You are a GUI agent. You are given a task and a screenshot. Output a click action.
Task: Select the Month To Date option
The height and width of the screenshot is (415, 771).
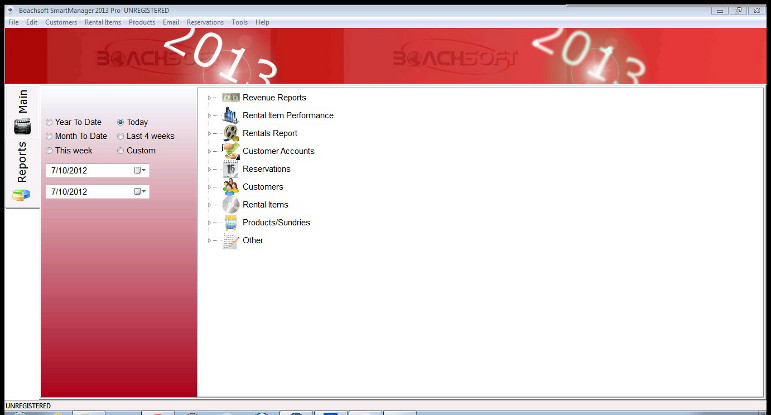pyautogui.click(x=76, y=136)
